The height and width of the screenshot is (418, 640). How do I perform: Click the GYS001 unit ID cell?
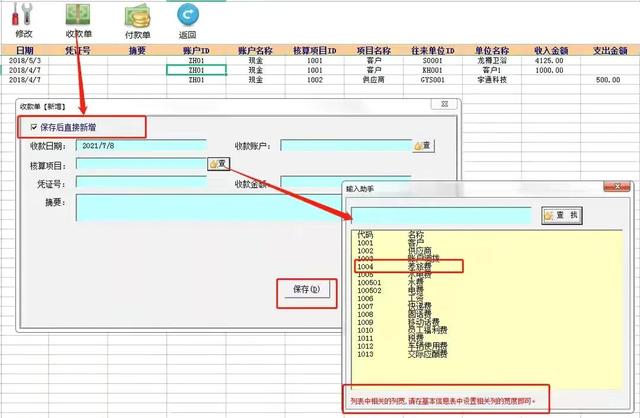[x=433, y=80]
